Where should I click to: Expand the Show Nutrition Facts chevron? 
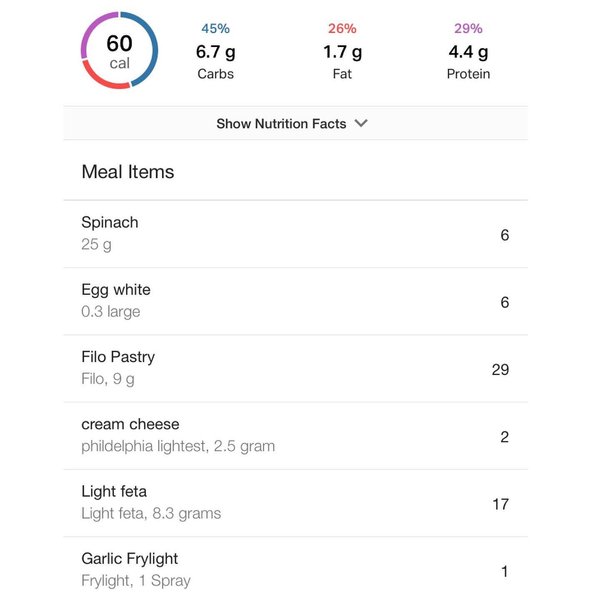click(361, 124)
